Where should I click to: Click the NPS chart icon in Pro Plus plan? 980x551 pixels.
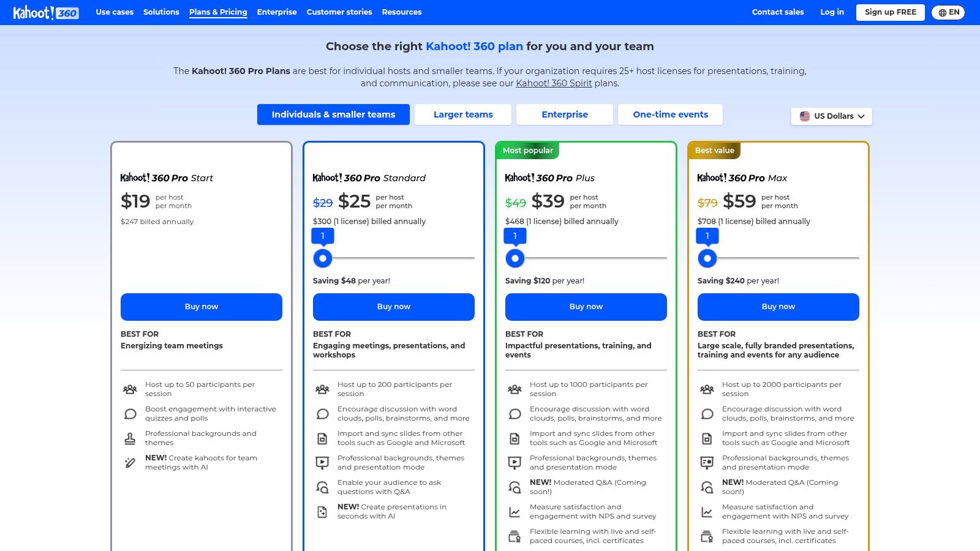tap(514, 512)
